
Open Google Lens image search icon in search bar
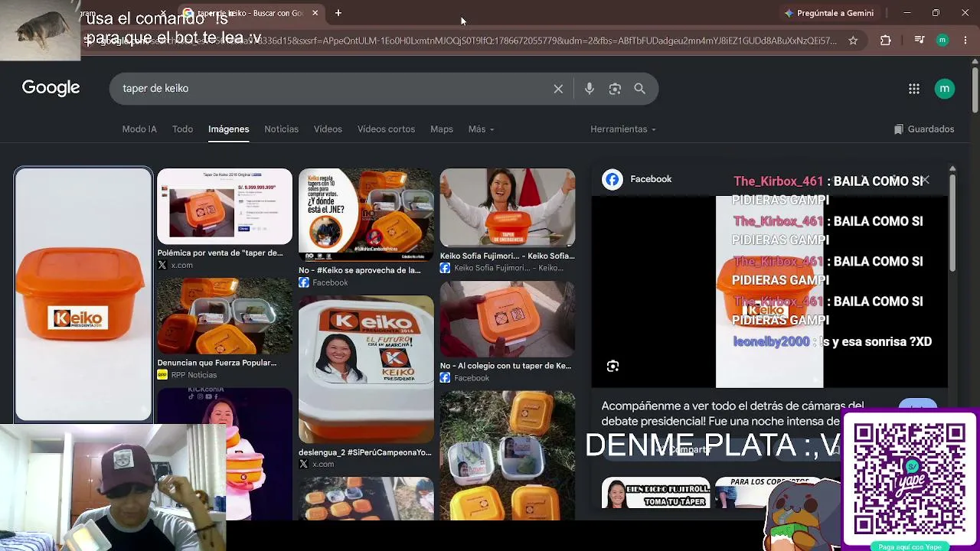[615, 89]
